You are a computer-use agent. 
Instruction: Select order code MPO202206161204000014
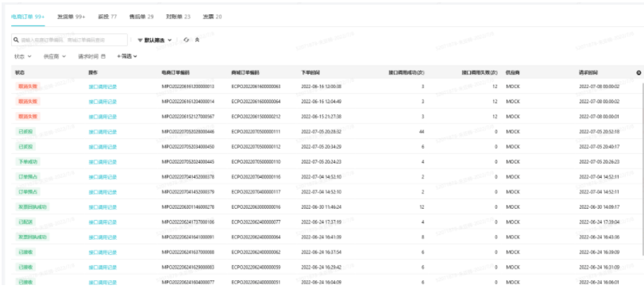(x=188, y=102)
